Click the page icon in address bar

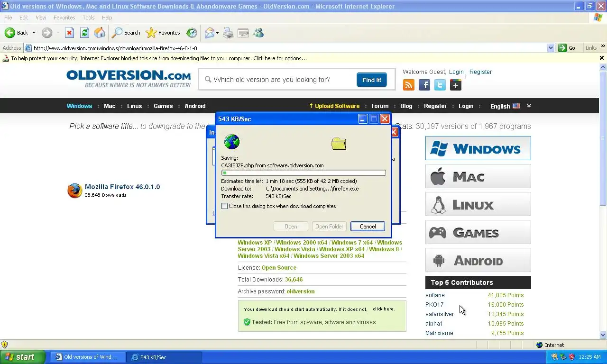pos(28,48)
